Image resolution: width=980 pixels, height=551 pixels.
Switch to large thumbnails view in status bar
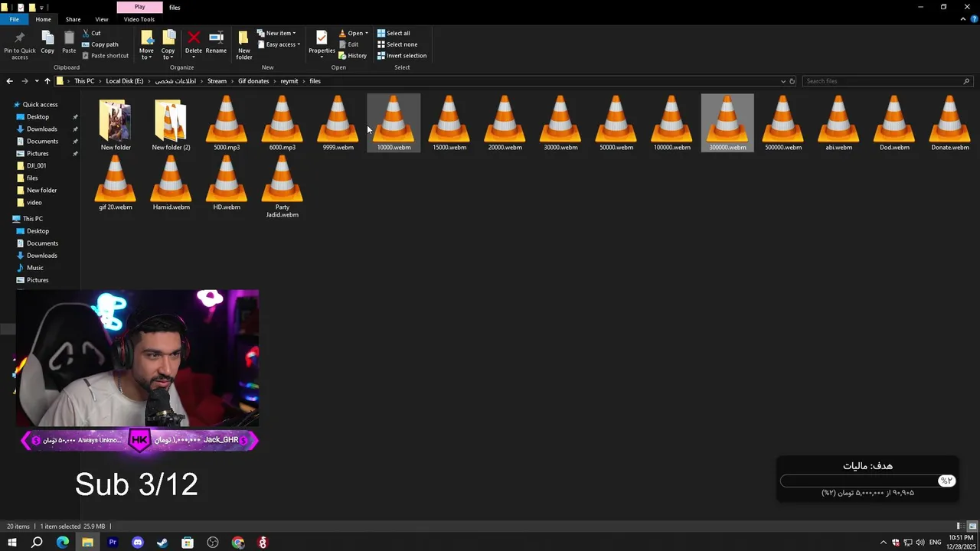[972, 526]
